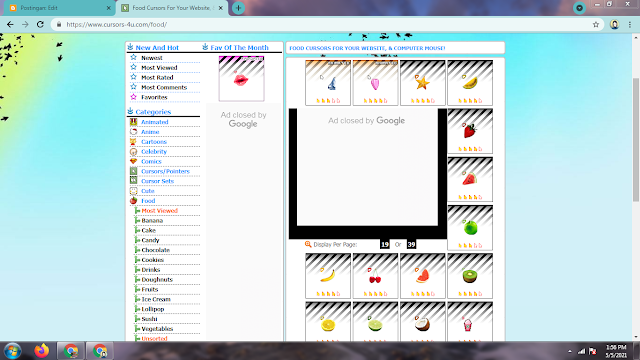The height and width of the screenshot is (360, 640).
Task: Click the pink star icon beside Favorites
Action: 133,97
